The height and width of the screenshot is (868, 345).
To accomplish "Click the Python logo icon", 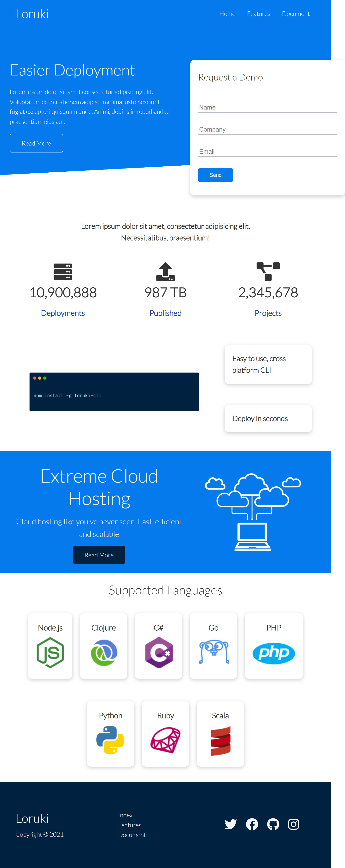I will coord(110,740).
